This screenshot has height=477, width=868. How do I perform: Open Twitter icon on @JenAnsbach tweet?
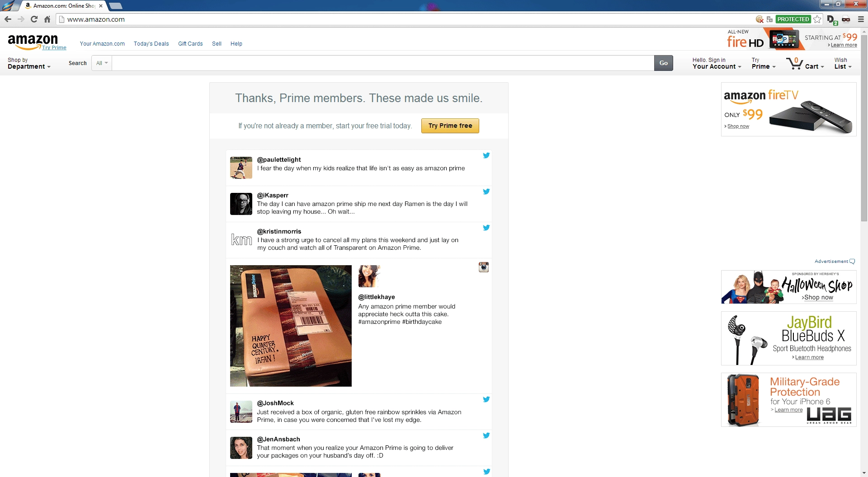pos(486,435)
